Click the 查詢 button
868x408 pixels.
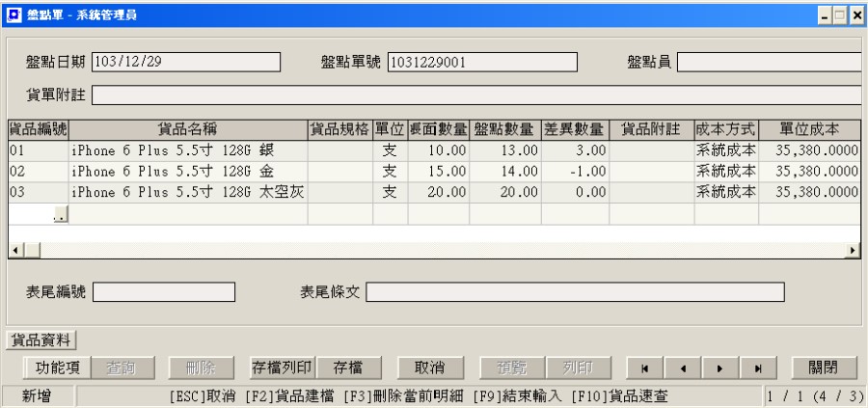122,368
